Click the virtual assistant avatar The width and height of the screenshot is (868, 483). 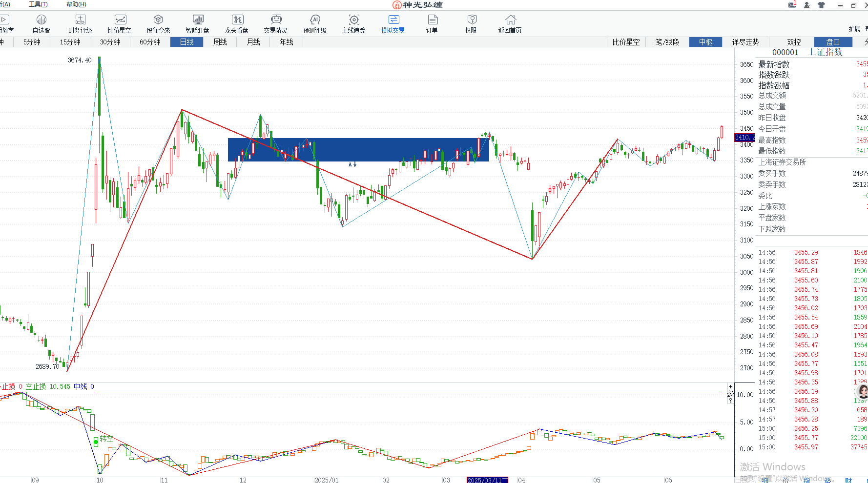tap(863, 391)
